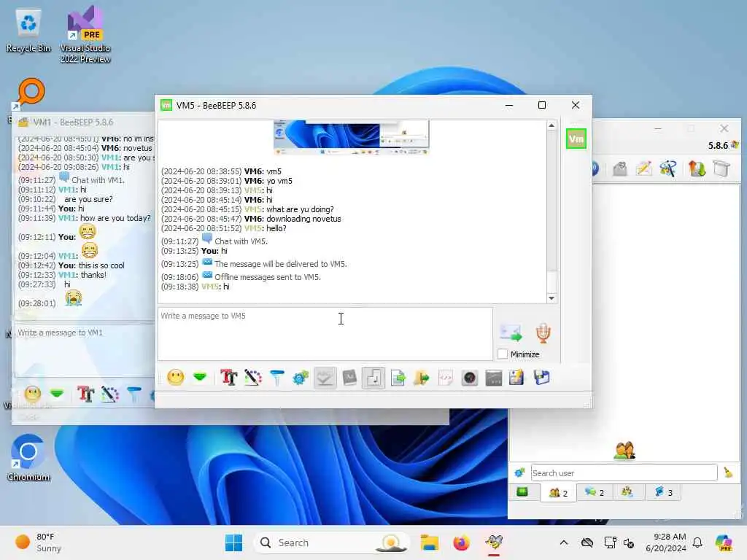The width and height of the screenshot is (747, 560).
Task: Toggle the return-key send option icon
Action: [373, 378]
